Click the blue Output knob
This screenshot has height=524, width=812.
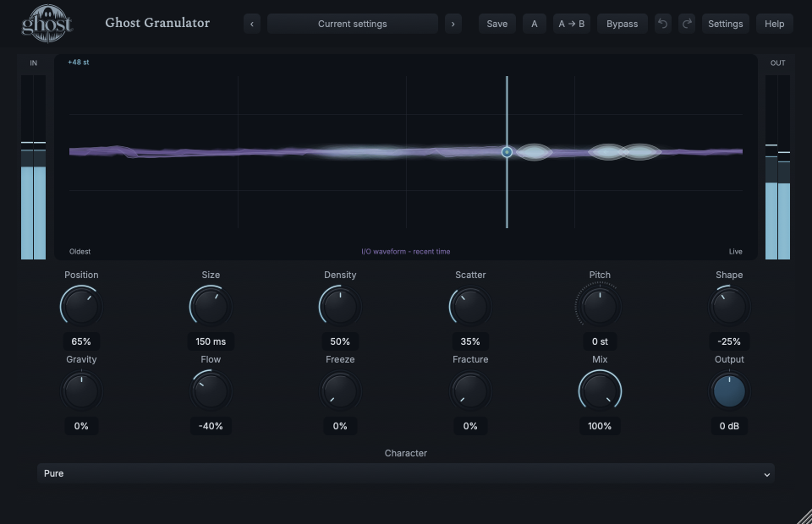pos(729,391)
